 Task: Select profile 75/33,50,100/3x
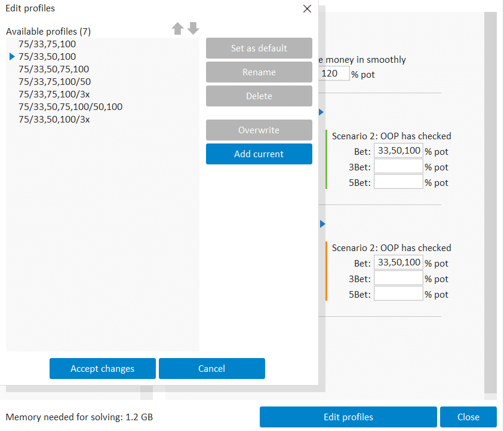click(x=54, y=120)
